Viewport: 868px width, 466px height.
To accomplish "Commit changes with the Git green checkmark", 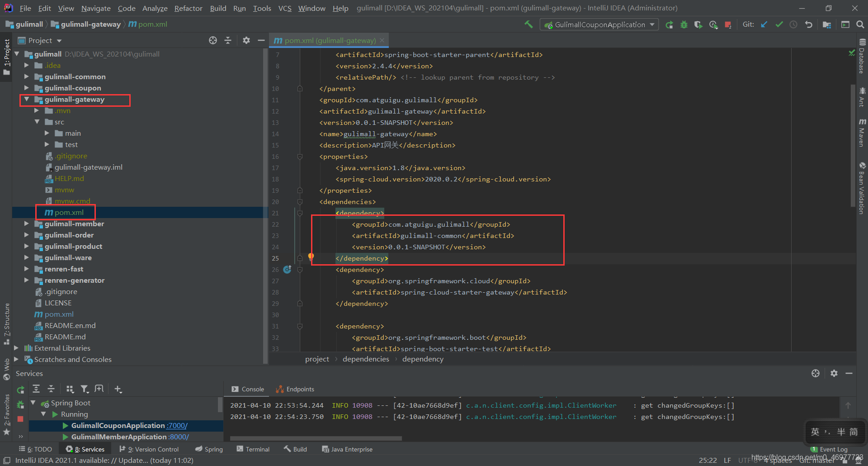I will 779,24.
